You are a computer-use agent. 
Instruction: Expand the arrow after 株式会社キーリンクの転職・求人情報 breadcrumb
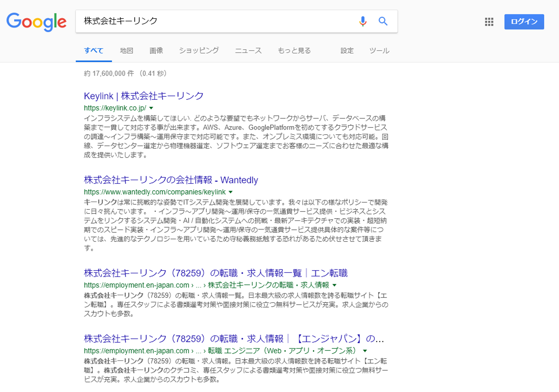(x=335, y=285)
